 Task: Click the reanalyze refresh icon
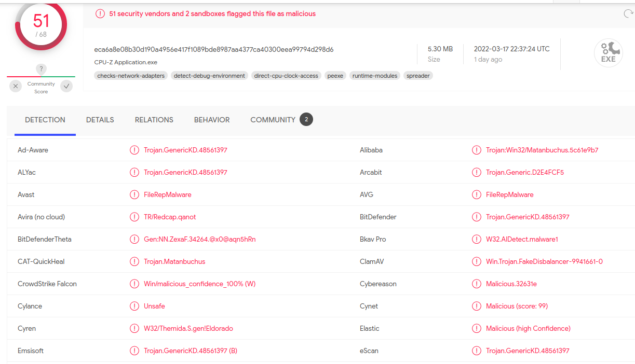628,14
